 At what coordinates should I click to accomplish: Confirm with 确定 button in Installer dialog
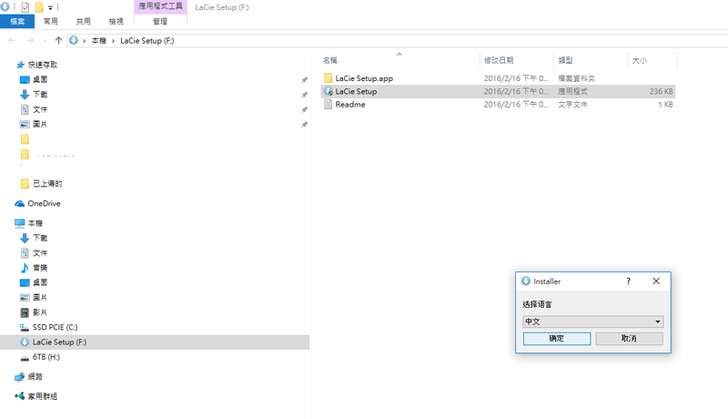[557, 338]
